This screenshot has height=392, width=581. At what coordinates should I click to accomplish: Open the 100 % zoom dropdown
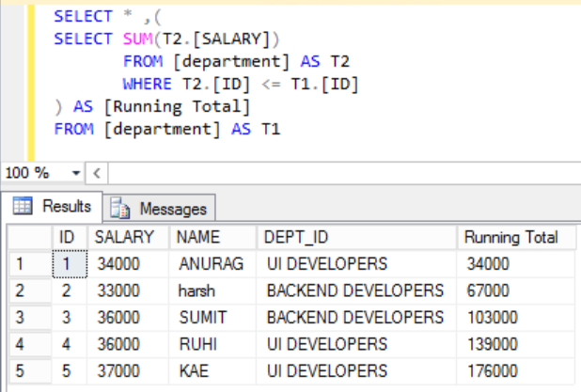click(x=76, y=173)
